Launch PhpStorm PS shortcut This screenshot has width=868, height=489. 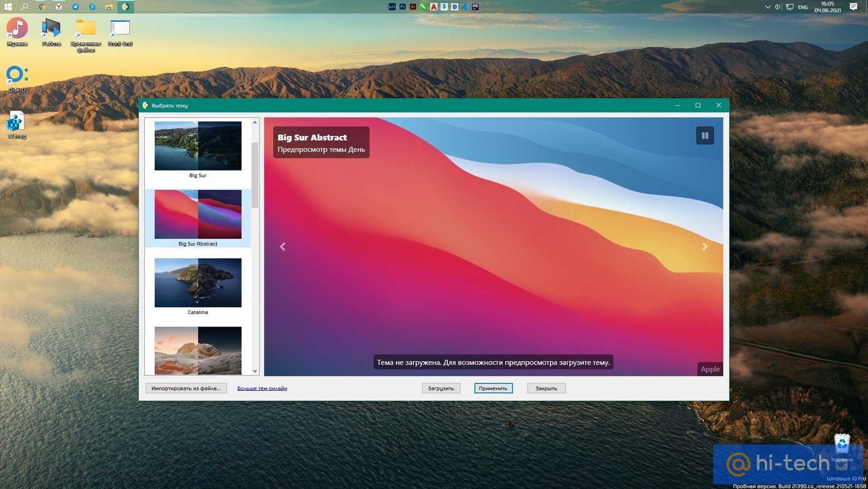coord(475,7)
